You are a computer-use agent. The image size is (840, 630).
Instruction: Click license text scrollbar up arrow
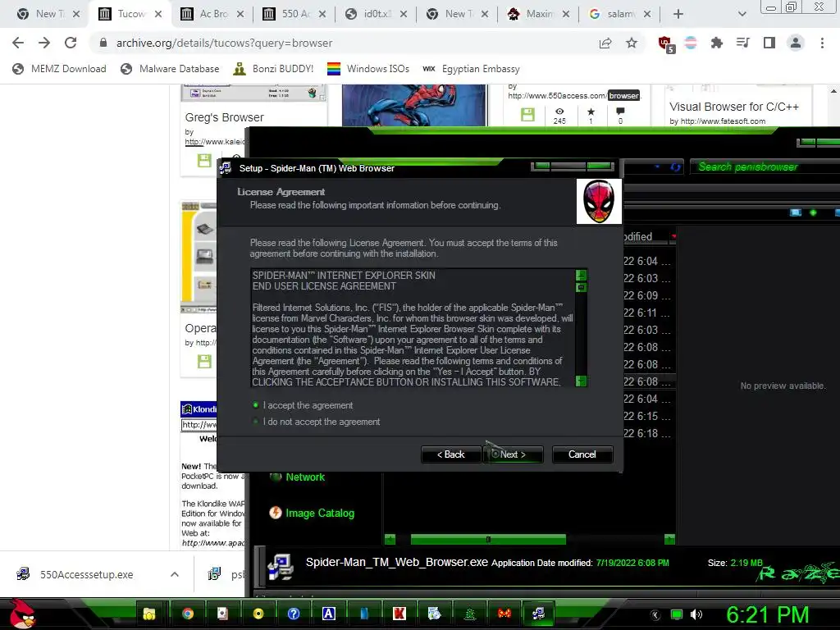pyautogui.click(x=581, y=275)
